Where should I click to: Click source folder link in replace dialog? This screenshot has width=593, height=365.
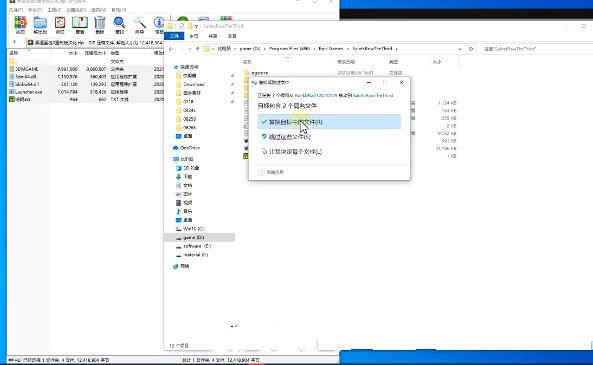tap(315, 95)
